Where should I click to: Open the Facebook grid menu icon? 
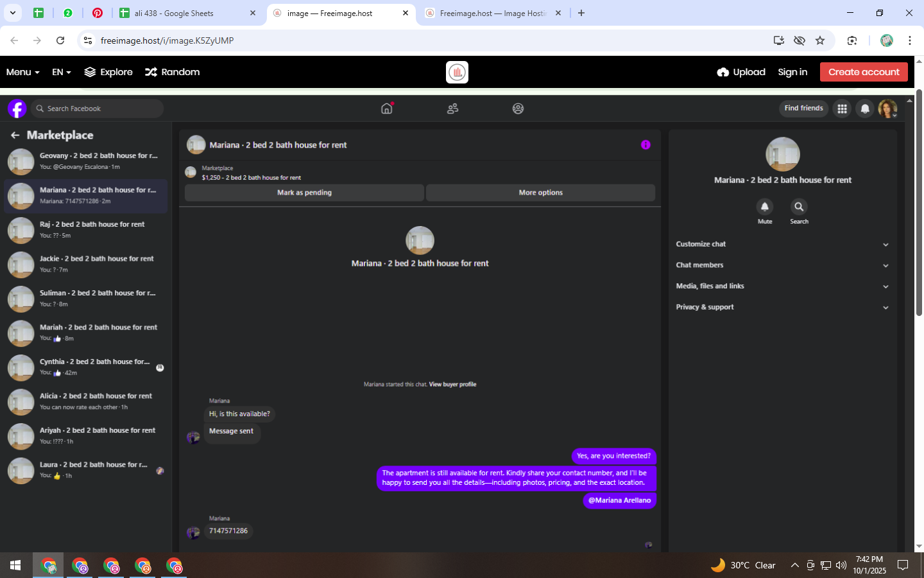coord(842,109)
